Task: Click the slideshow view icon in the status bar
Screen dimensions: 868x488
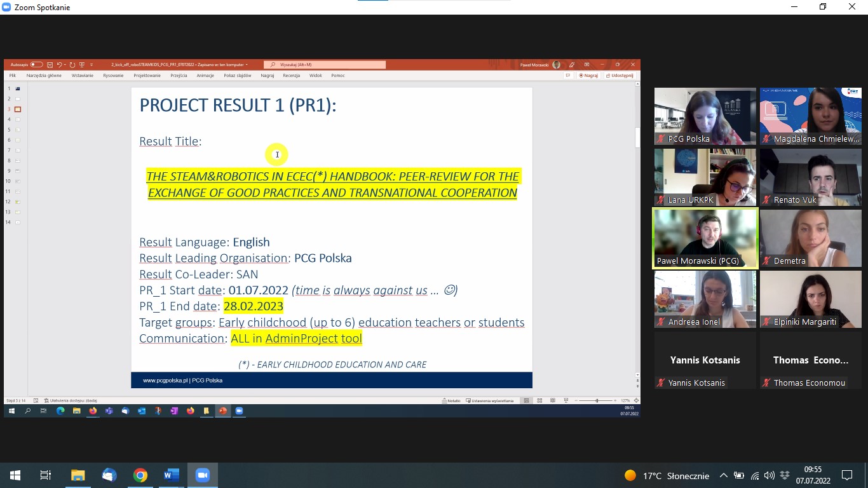Action: tap(566, 401)
